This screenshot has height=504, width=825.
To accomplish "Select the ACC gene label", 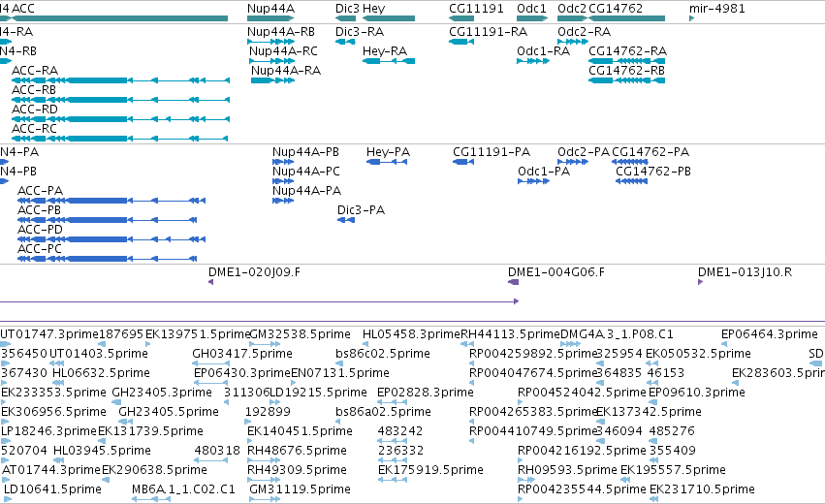I will pos(23,9).
